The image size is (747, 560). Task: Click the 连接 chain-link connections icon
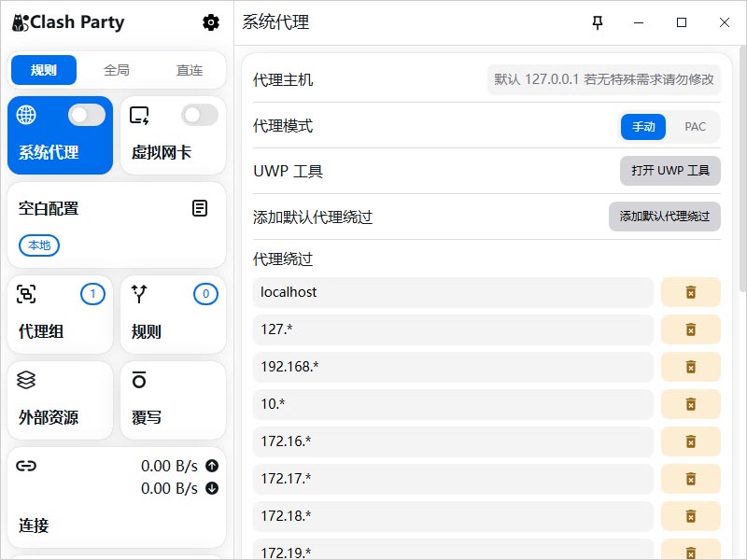coord(25,465)
